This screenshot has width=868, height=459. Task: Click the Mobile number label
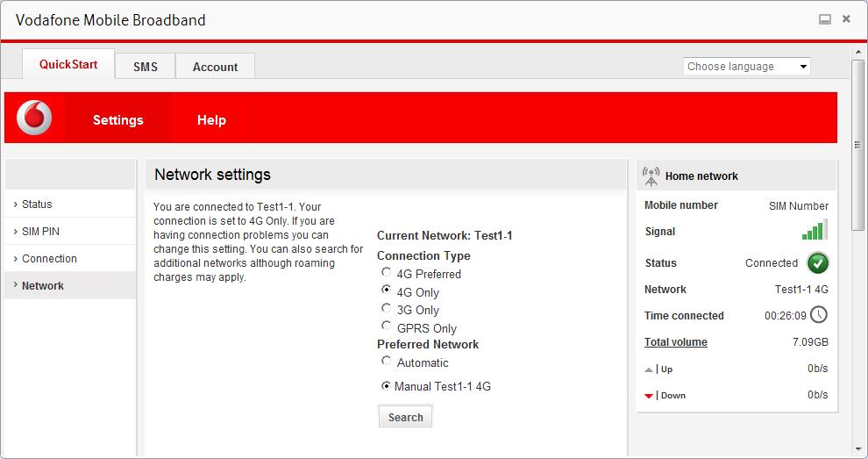(681, 205)
